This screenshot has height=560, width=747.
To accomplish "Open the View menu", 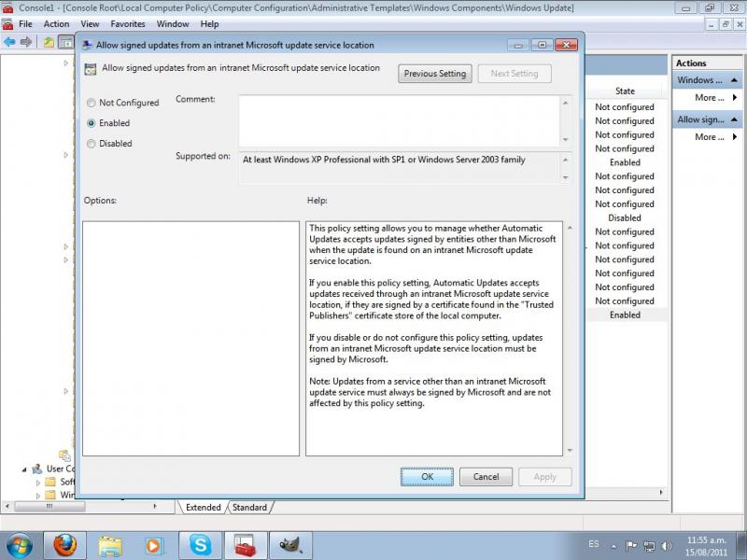I will coord(90,24).
